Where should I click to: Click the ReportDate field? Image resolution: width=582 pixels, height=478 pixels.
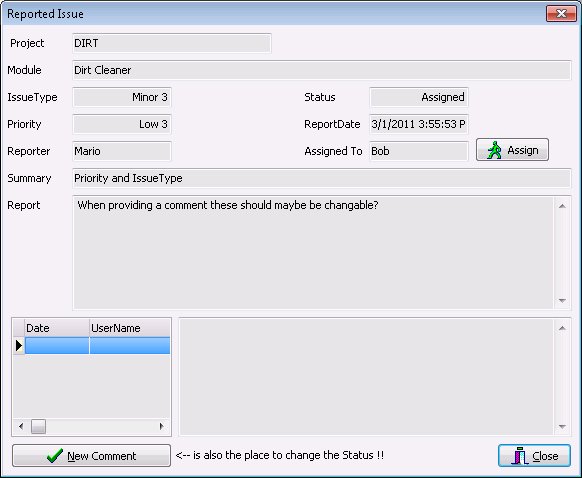[419, 124]
